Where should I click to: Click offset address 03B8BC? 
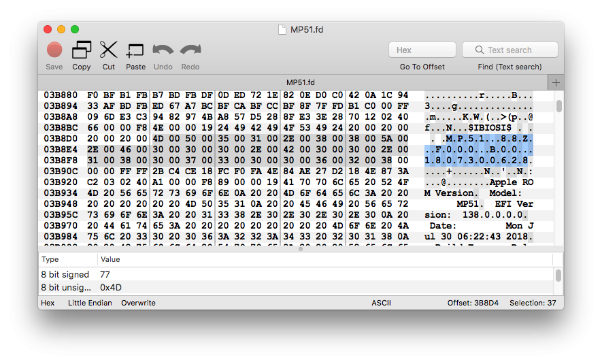[x=61, y=128]
